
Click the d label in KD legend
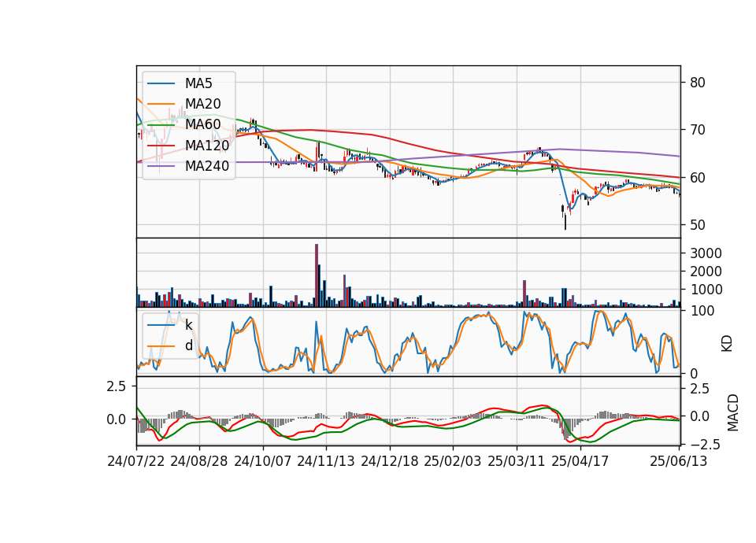click(189, 345)
